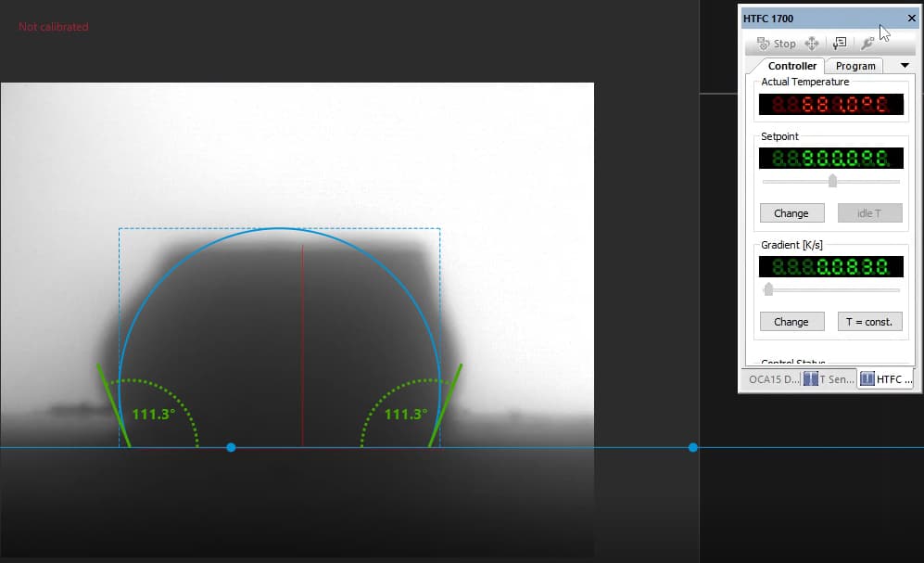Click the left 111.3° contact angle label
This screenshot has height=563, width=924.
pyautogui.click(x=153, y=415)
